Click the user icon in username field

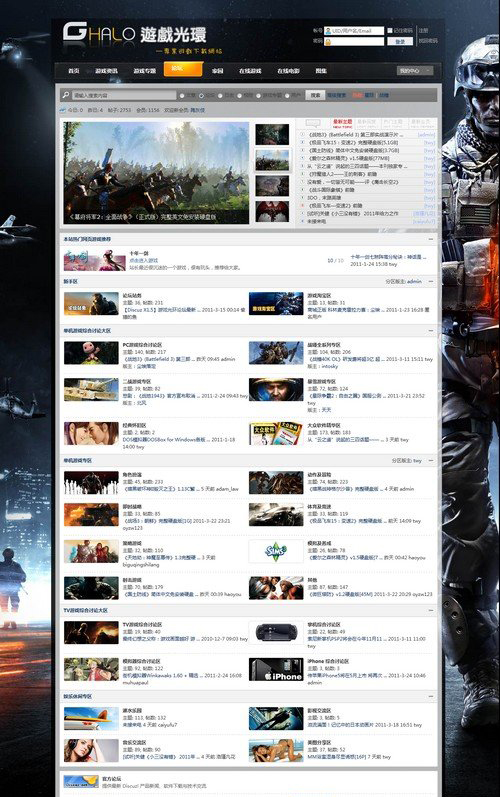point(328,31)
